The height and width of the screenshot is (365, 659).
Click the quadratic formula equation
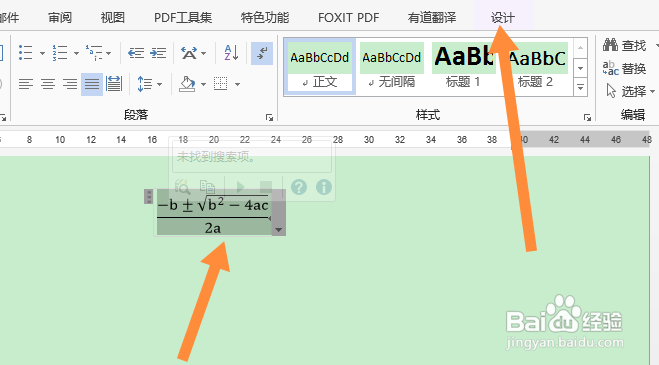[213, 212]
